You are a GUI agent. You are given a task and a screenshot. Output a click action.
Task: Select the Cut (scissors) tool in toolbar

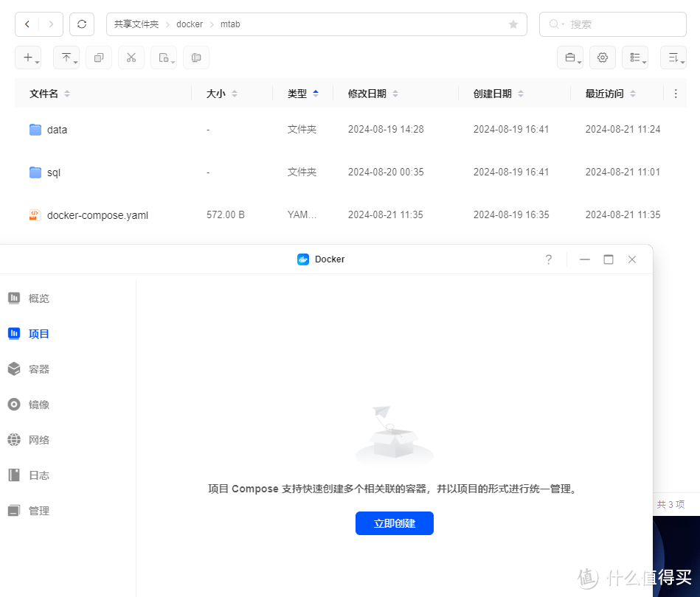click(x=131, y=57)
